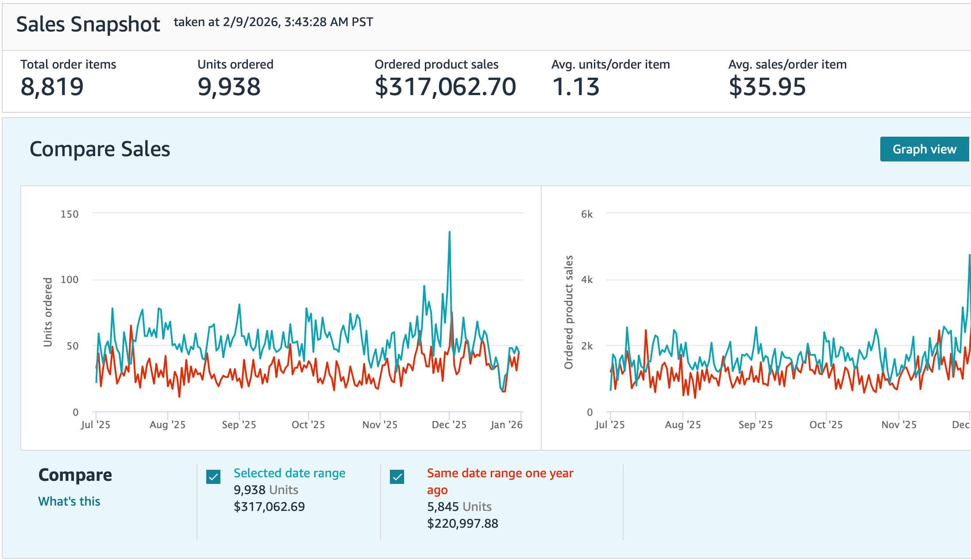Click the Avg. sales/order item value $35.95
This screenshot has height=560, width=971.
[x=767, y=87]
